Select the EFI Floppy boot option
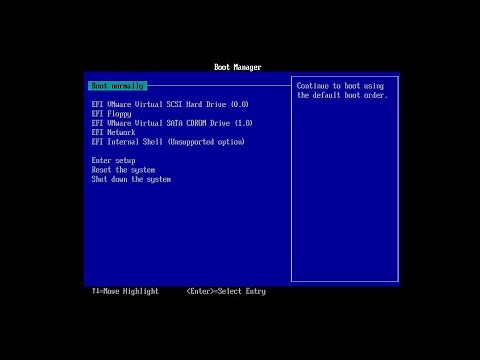This screenshot has width=480, height=360. [111, 114]
